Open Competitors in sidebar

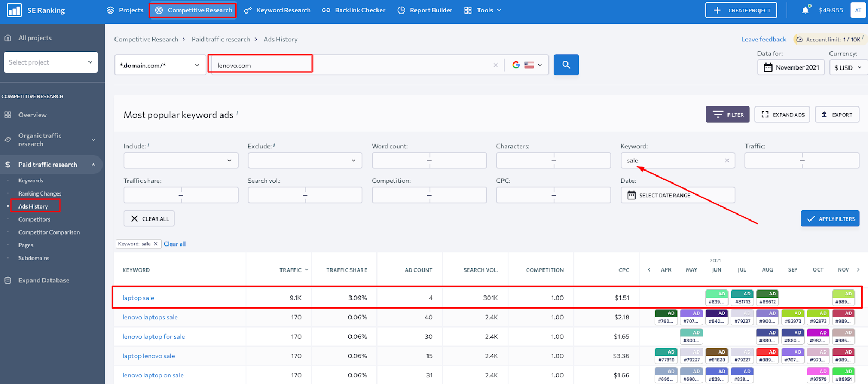pyautogui.click(x=34, y=219)
